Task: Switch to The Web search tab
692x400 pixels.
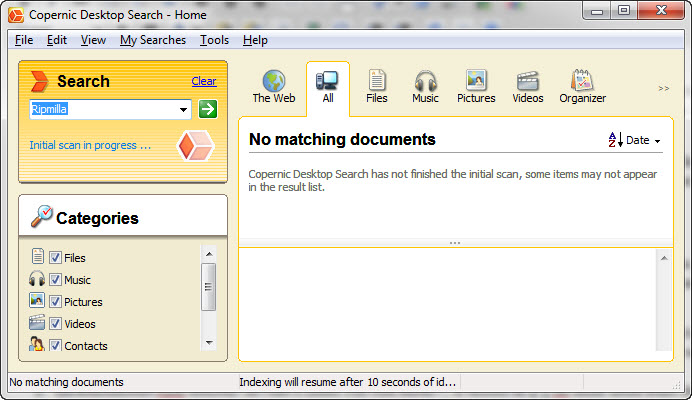Action: (x=274, y=87)
